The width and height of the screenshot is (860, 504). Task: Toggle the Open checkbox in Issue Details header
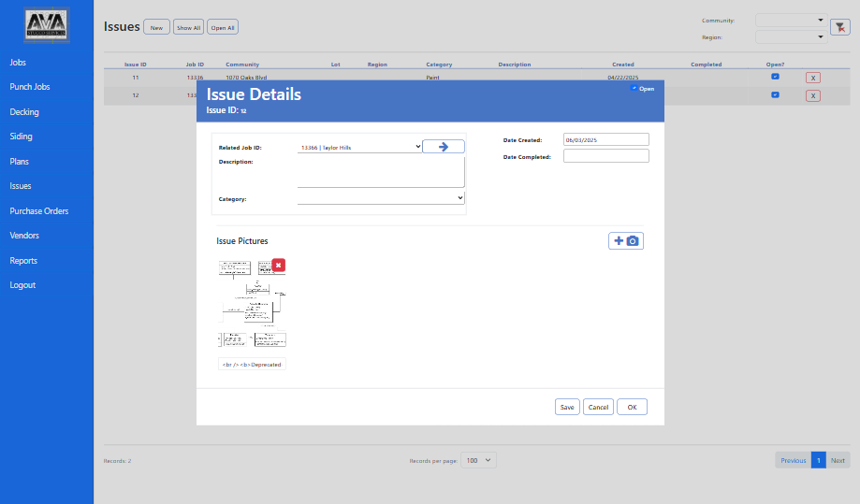pos(634,89)
